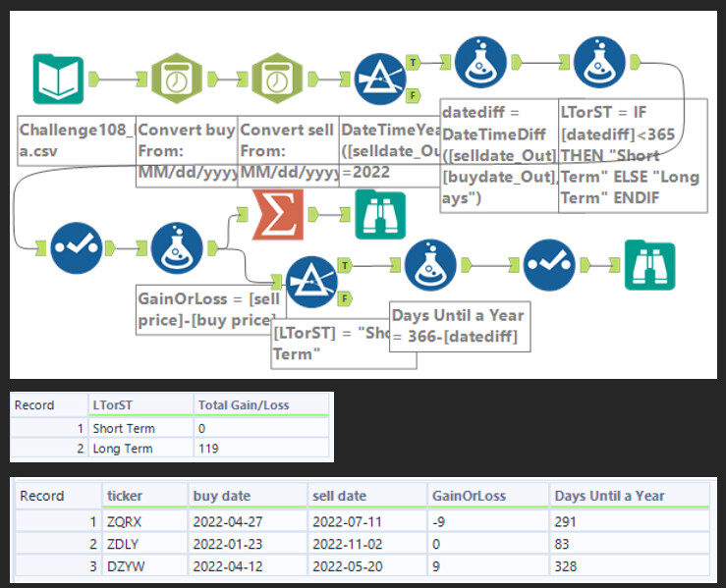Select the 119 Total Gain/Loss cell
The image size is (726, 588).
pyautogui.click(x=261, y=449)
